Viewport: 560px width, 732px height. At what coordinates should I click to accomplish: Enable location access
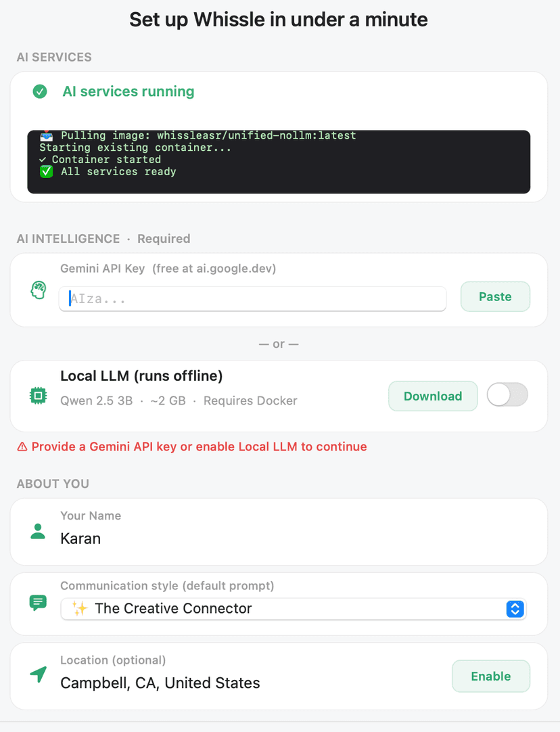490,677
